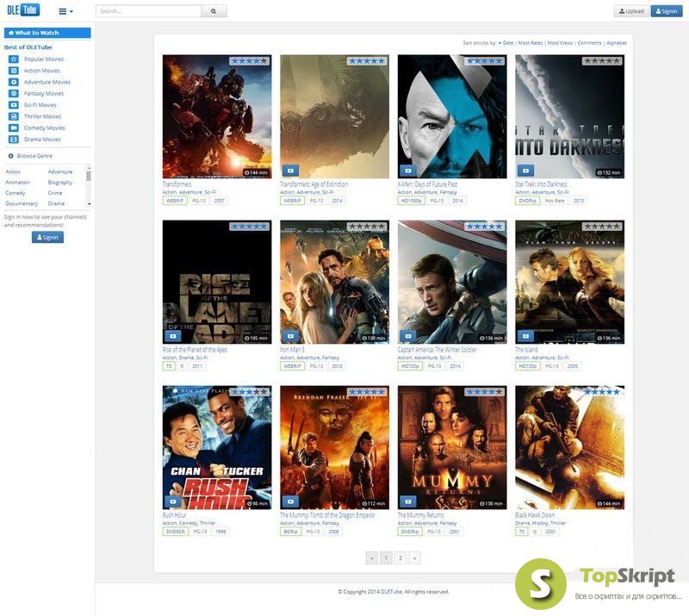This screenshot has width=689, height=616.
Task: Sort articles by Most Views
Action: pos(561,43)
